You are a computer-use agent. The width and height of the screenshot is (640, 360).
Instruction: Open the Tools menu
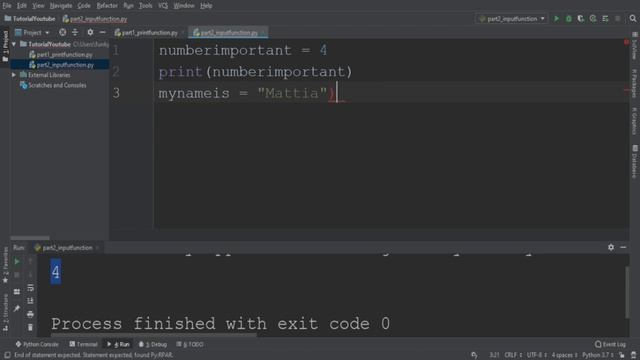coord(145,6)
